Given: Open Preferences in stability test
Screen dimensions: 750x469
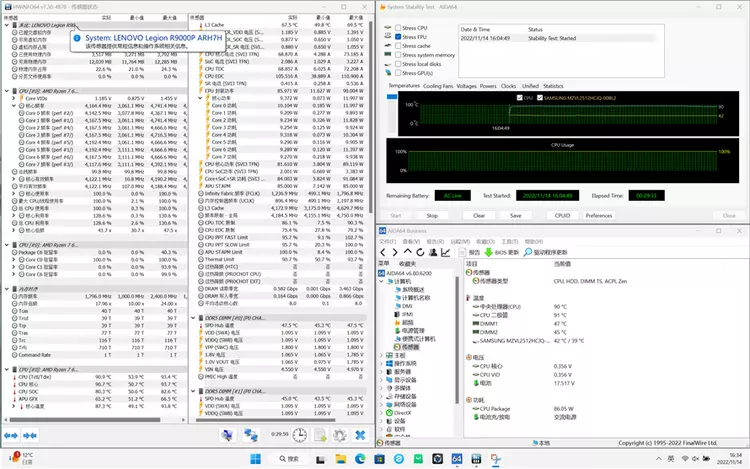Looking at the screenshot, I should coord(599,216).
